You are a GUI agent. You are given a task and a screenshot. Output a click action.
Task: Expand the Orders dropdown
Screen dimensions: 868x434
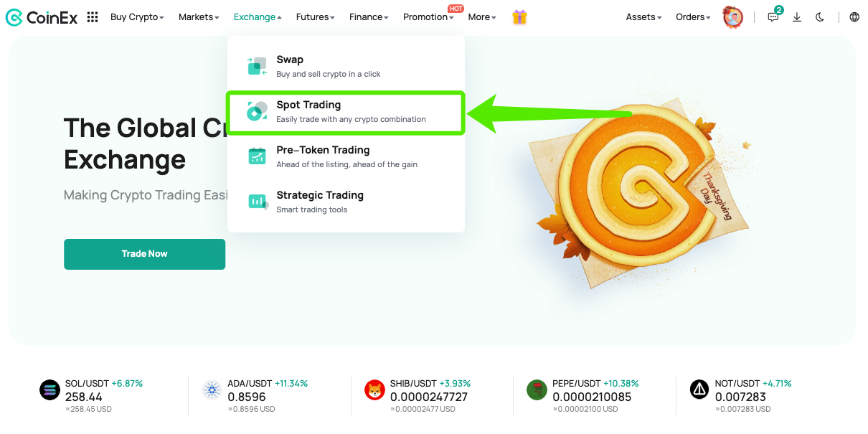693,17
